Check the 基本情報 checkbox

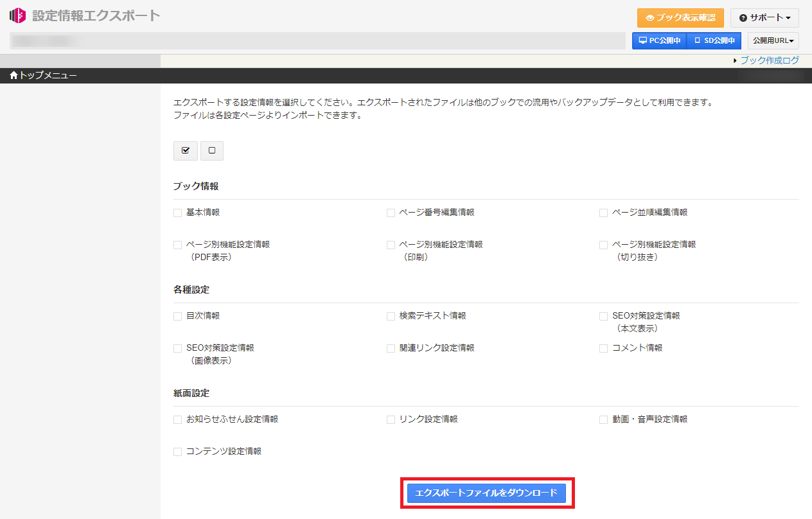click(x=178, y=213)
